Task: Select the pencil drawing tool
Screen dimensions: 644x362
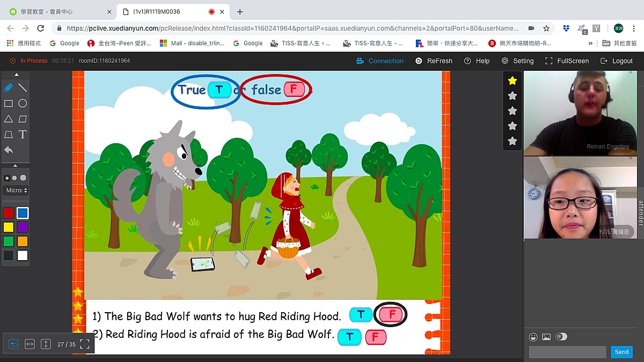Action: 9,87
